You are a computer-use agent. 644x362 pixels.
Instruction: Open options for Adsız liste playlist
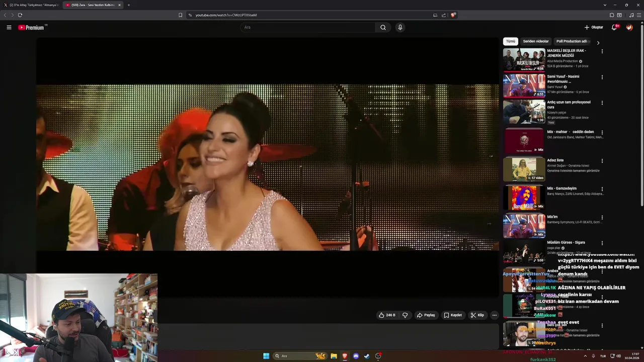[602, 161]
